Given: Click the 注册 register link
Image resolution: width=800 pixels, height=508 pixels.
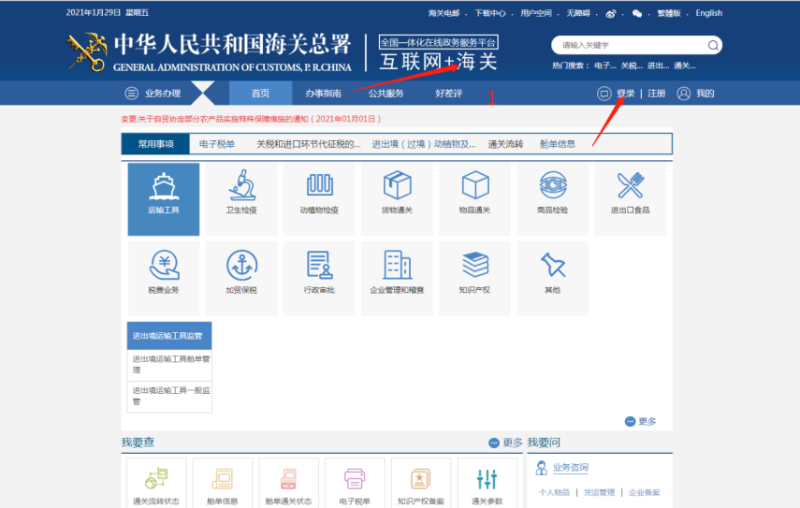Looking at the screenshot, I should point(656,93).
